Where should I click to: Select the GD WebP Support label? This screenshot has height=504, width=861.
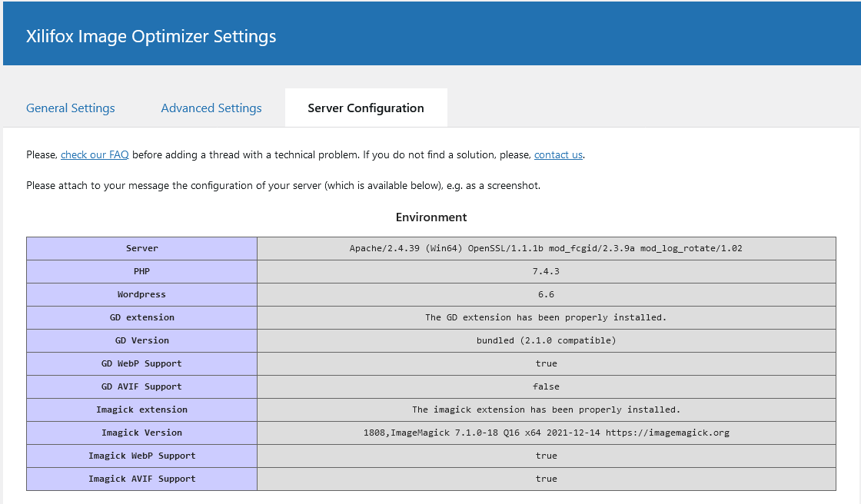tap(141, 364)
